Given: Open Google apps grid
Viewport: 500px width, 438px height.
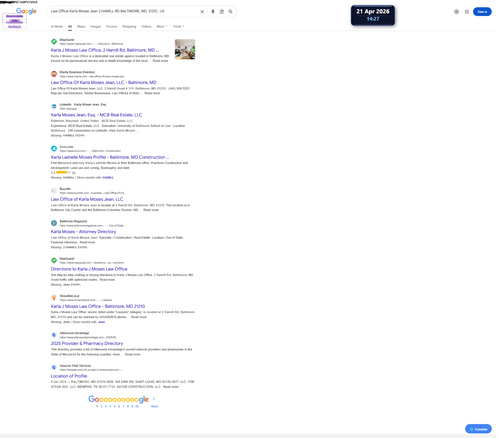Looking at the screenshot, I should click(467, 12).
